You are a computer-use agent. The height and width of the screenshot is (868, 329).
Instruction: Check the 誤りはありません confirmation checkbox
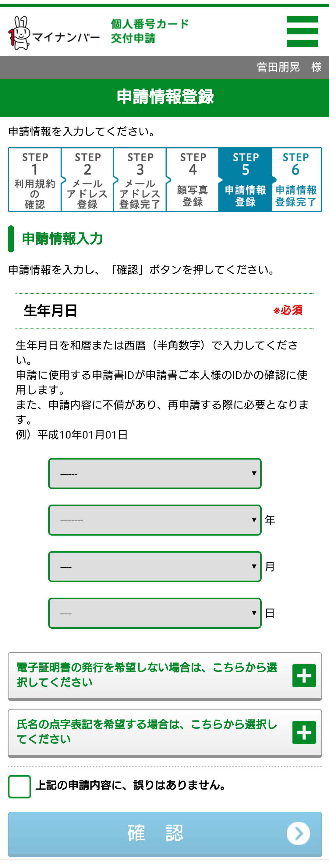[19, 786]
